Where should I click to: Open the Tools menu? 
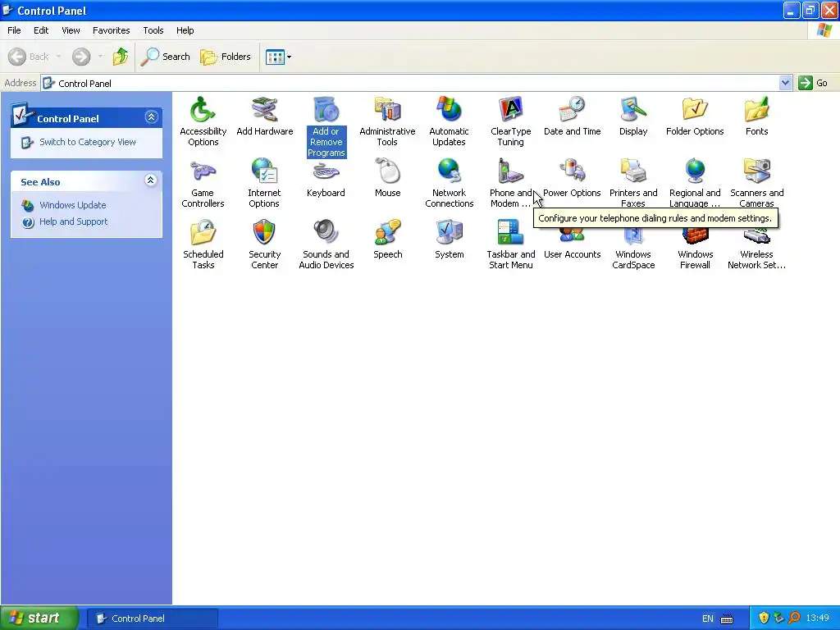click(153, 30)
